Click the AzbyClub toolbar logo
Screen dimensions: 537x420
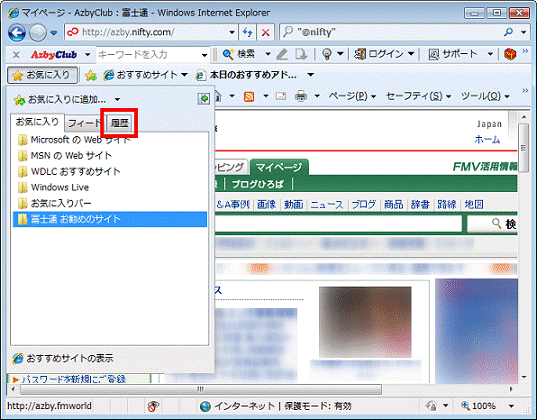point(54,54)
